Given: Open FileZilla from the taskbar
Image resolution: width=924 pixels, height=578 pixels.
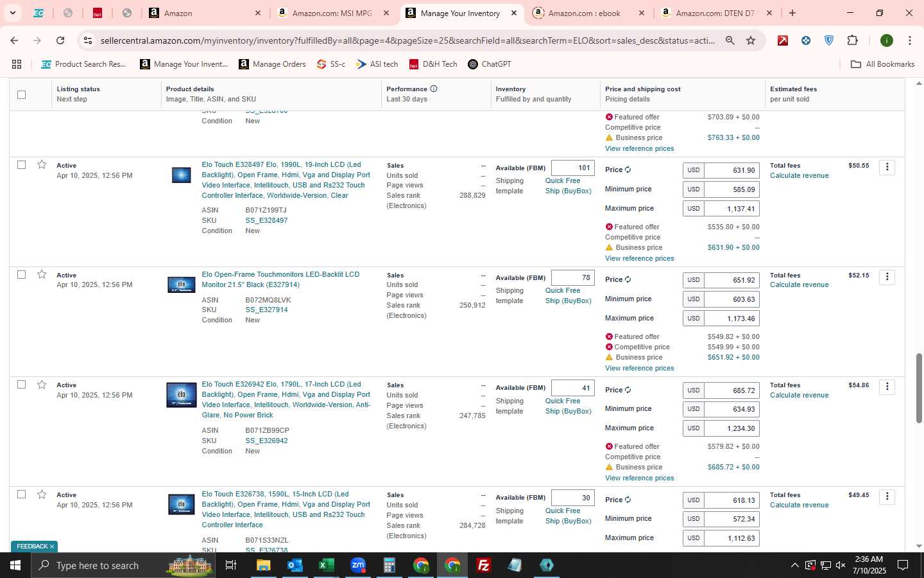Looking at the screenshot, I should point(484,565).
